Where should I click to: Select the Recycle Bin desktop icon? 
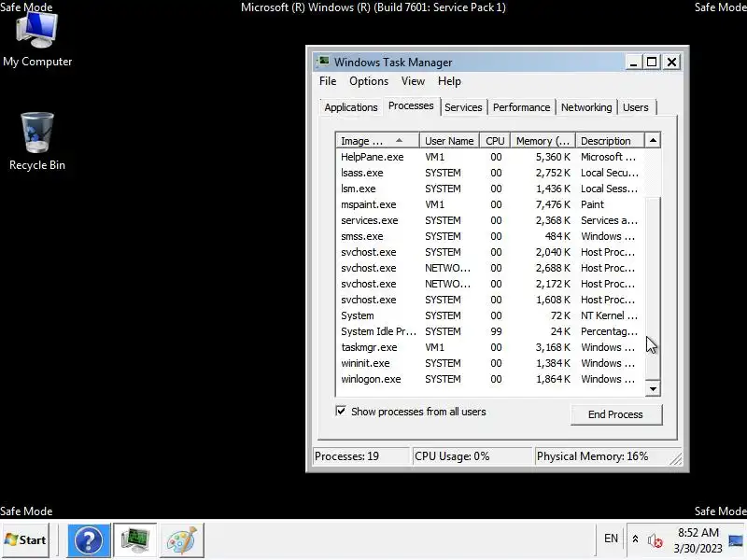(x=37, y=142)
